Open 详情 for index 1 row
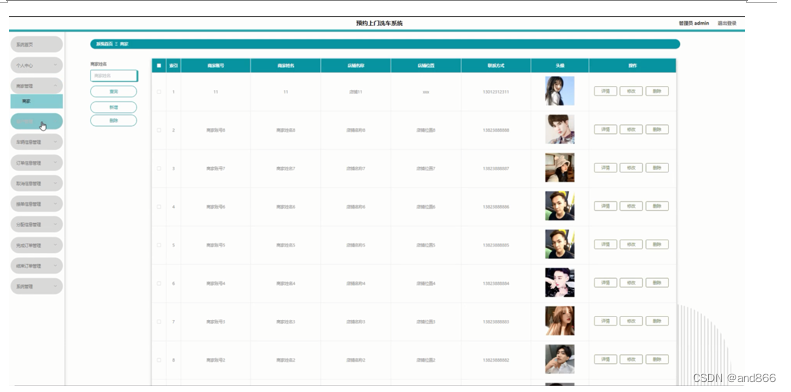This screenshot has width=791, height=392. [x=605, y=91]
